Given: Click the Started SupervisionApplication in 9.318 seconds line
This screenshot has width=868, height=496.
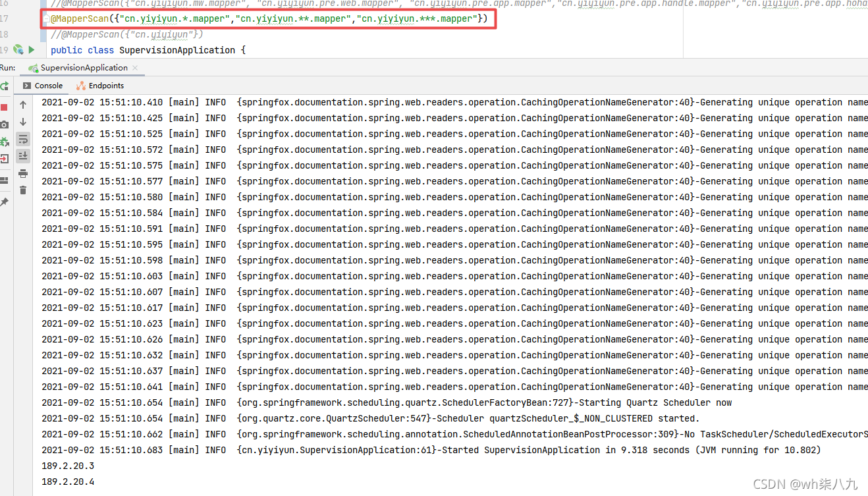Looking at the screenshot, I should point(431,450).
